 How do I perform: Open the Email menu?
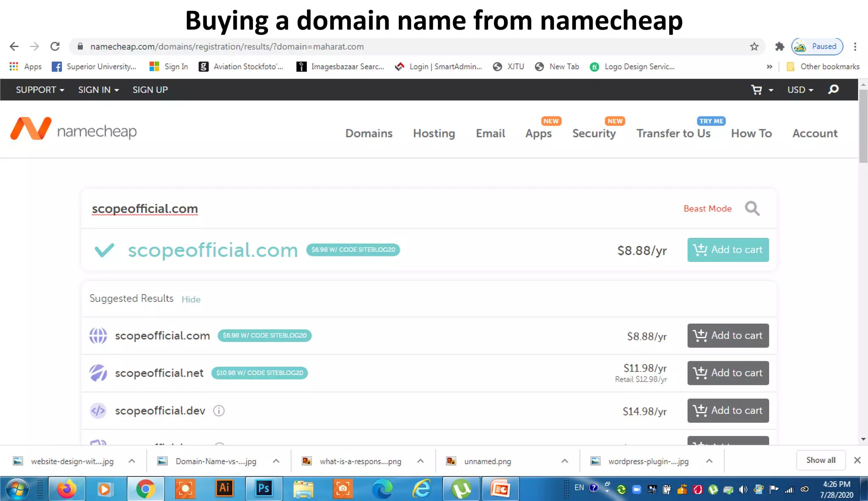[x=490, y=134]
